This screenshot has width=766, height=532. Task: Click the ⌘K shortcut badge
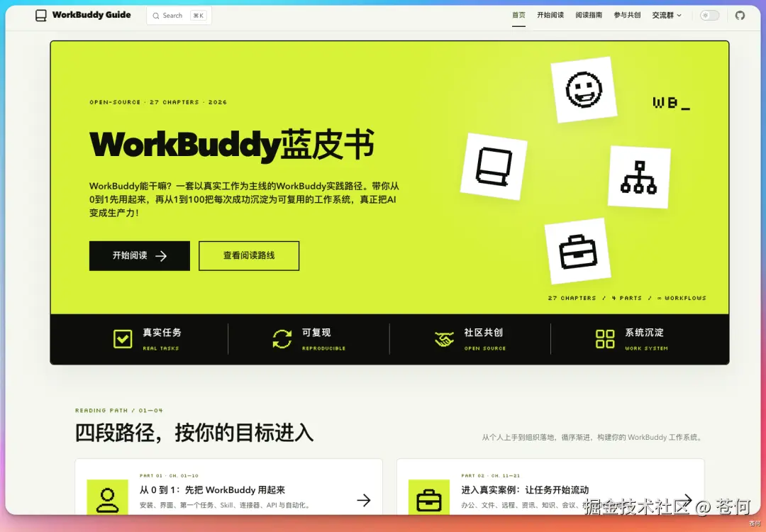(199, 16)
